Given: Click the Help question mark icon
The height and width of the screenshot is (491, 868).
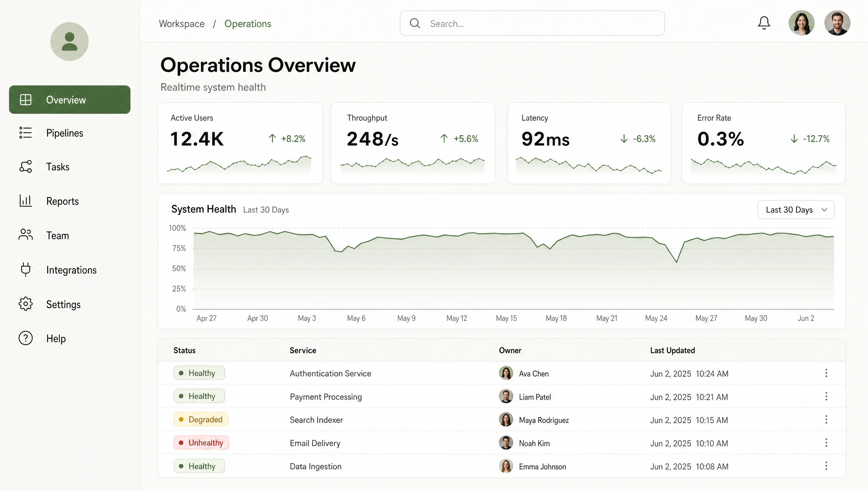Looking at the screenshot, I should pyautogui.click(x=25, y=338).
